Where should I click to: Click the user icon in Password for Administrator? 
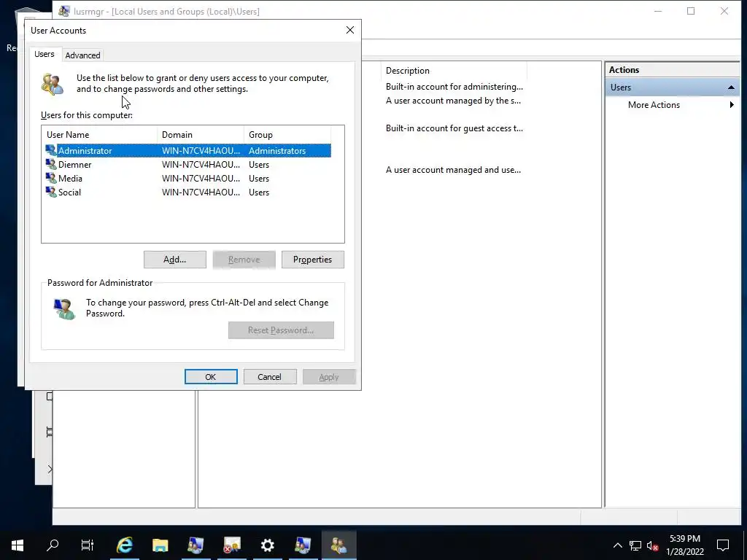[x=64, y=308]
